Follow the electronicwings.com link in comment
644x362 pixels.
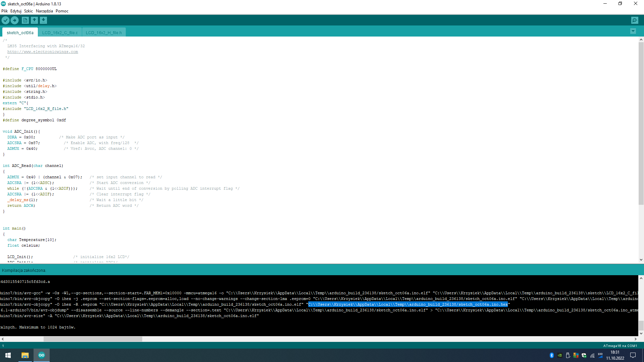pyautogui.click(x=43, y=52)
